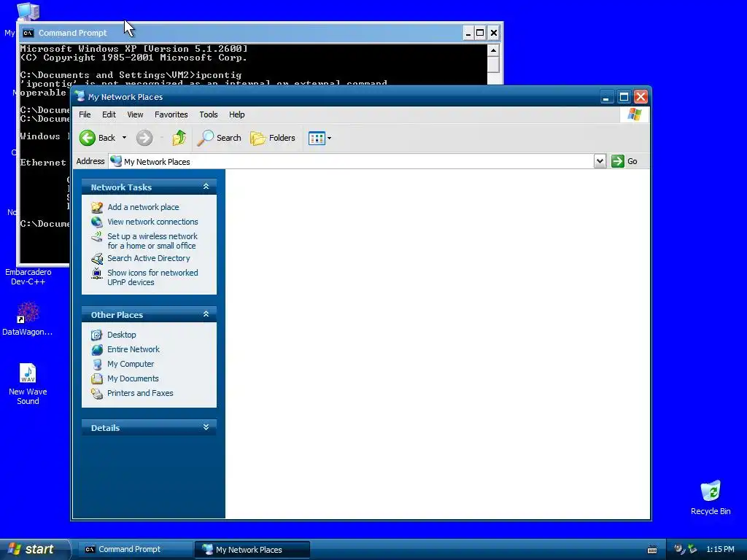Switch to Command Prompt taskbar button
The height and width of the screenshot is (560, 747).
pos(135,550)
